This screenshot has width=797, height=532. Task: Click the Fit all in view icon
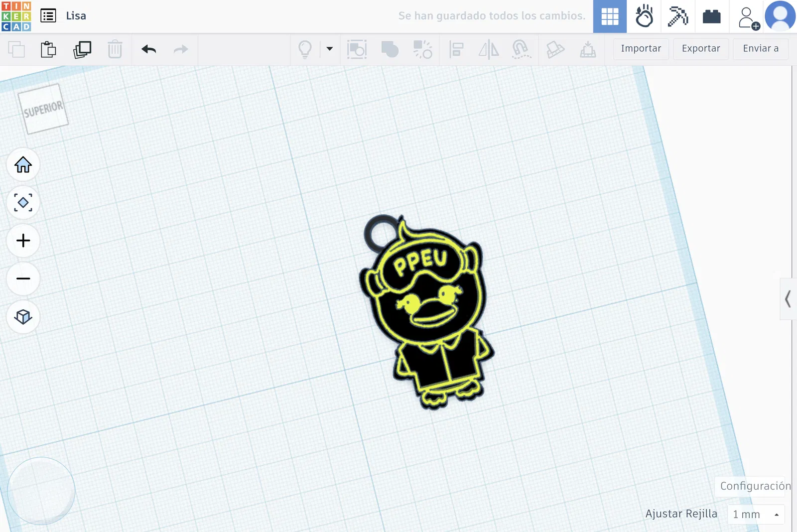pos(23,203)
